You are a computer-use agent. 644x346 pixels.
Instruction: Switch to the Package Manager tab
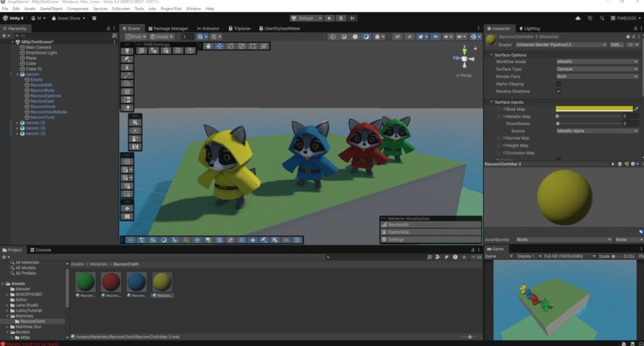pos(168,28)
